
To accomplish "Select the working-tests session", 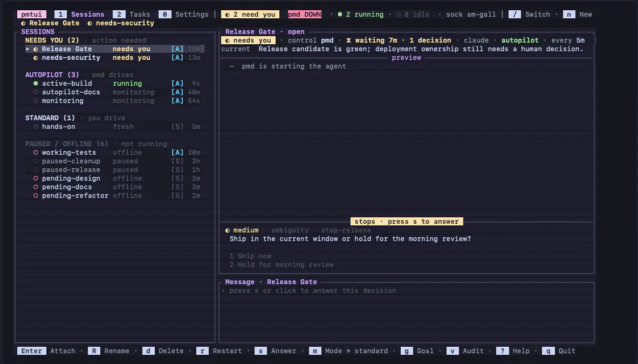I will (x=114, y=153).
